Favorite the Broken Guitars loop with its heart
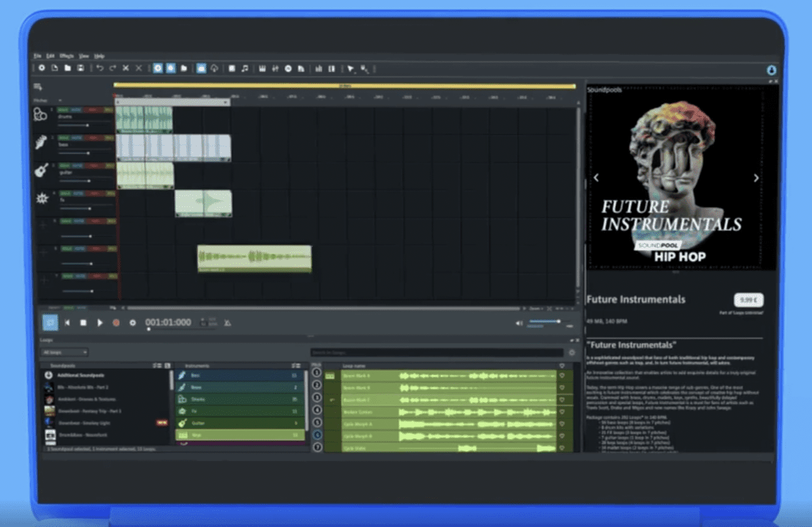This screenshot has width=812, height=527. point(562,412)
